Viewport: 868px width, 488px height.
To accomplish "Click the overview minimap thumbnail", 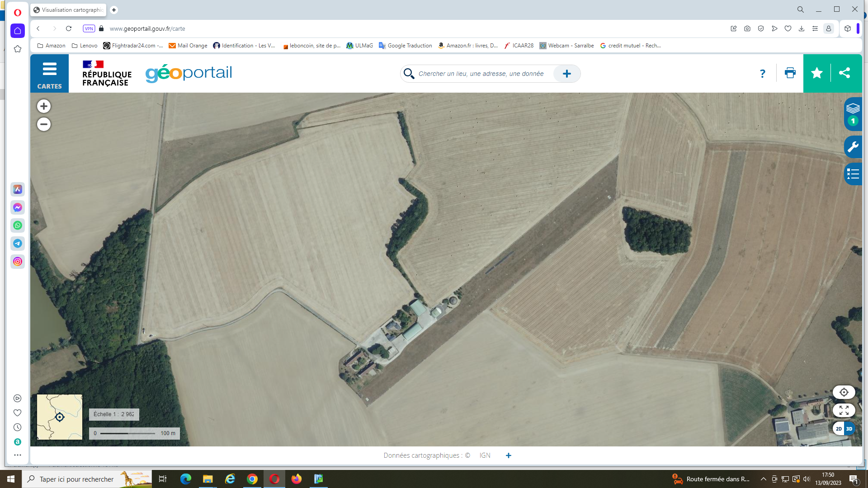I will 60,417.
